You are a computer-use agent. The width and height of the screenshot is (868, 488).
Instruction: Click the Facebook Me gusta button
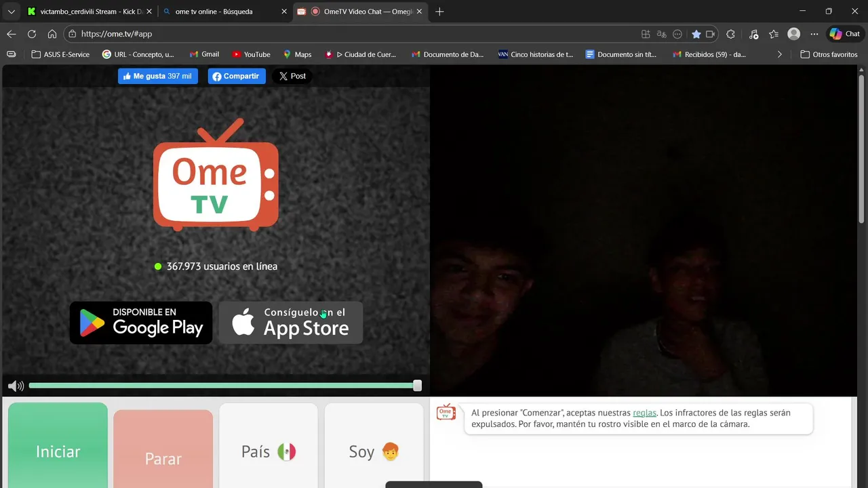[x=158, y=76]
